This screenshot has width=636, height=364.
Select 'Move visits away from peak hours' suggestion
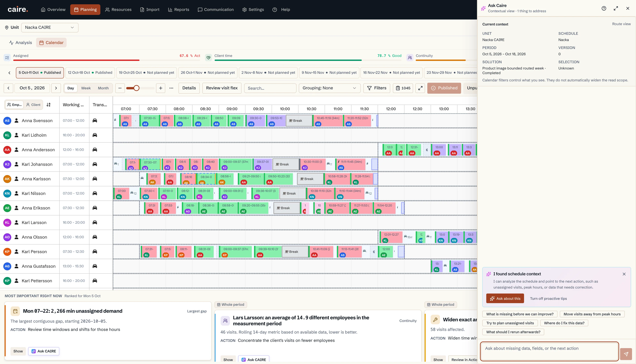592,314
